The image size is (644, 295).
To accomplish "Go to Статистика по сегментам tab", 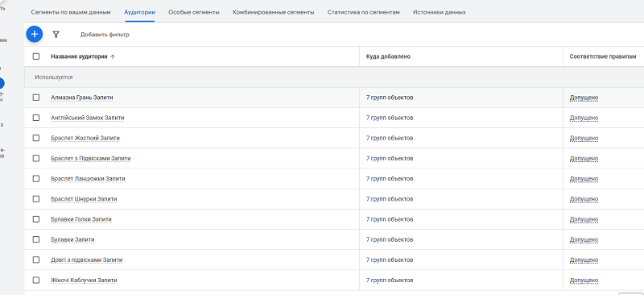I will click(x=364, y=12).
